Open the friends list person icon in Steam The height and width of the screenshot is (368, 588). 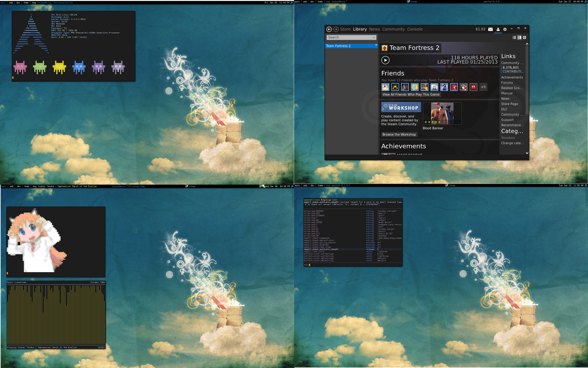point(498,29)
